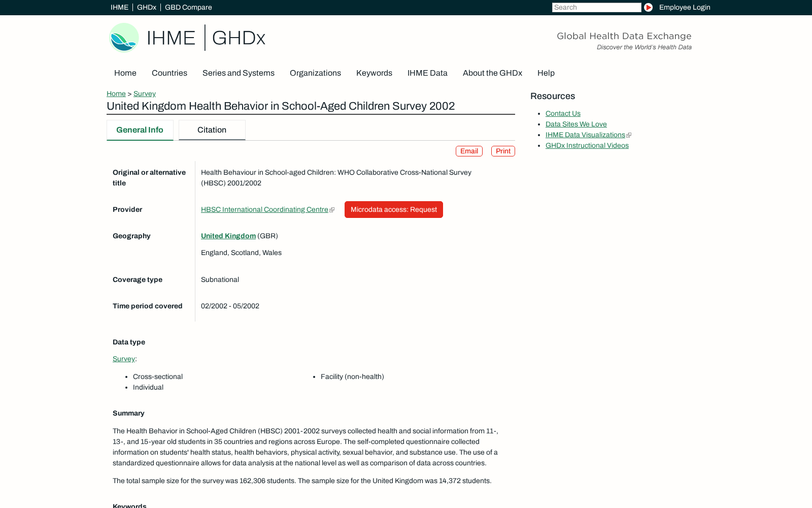Open the IHME link in top bar
Screen dimensions: 812x508
click(119, 7)
